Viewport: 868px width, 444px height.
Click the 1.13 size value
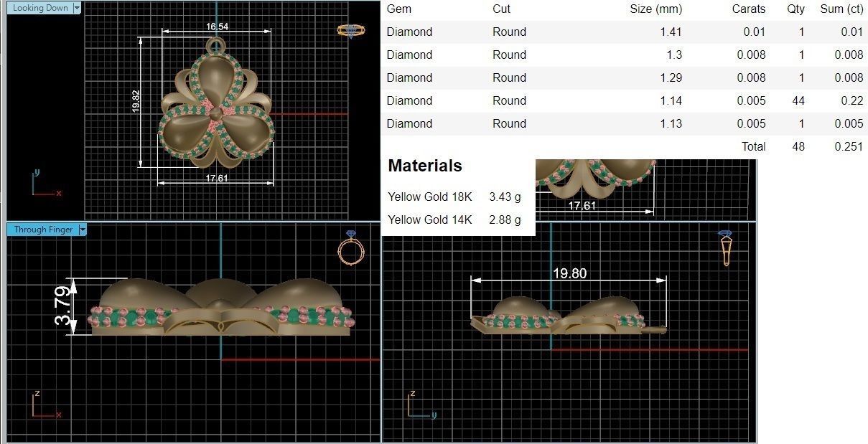[x=671, y=123]
